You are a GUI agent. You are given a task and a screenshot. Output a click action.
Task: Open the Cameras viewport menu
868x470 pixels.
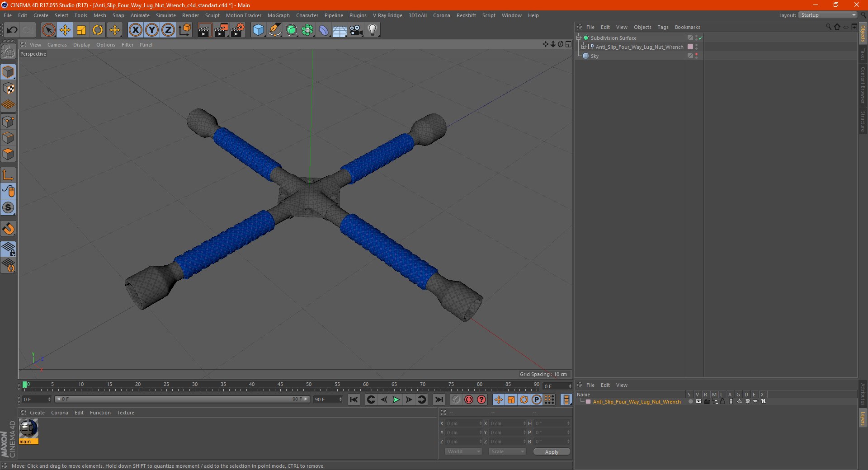[57, 45]
